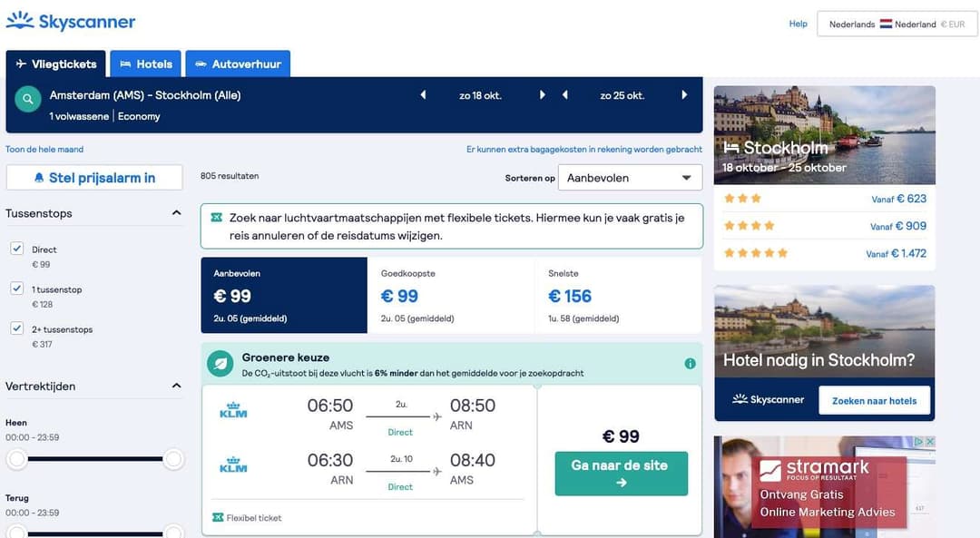Click the zo 18 okt. departure date

[x=480, y=95]
